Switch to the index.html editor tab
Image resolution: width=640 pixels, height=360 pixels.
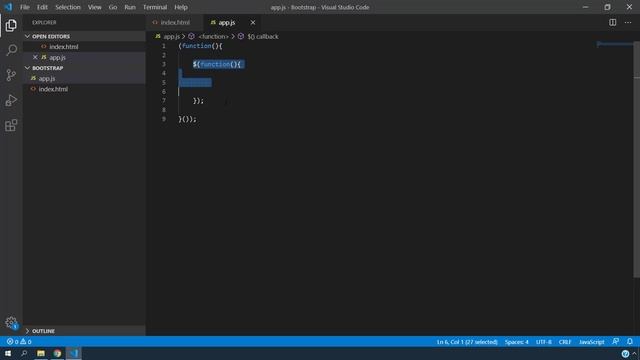tap(175, 22)
